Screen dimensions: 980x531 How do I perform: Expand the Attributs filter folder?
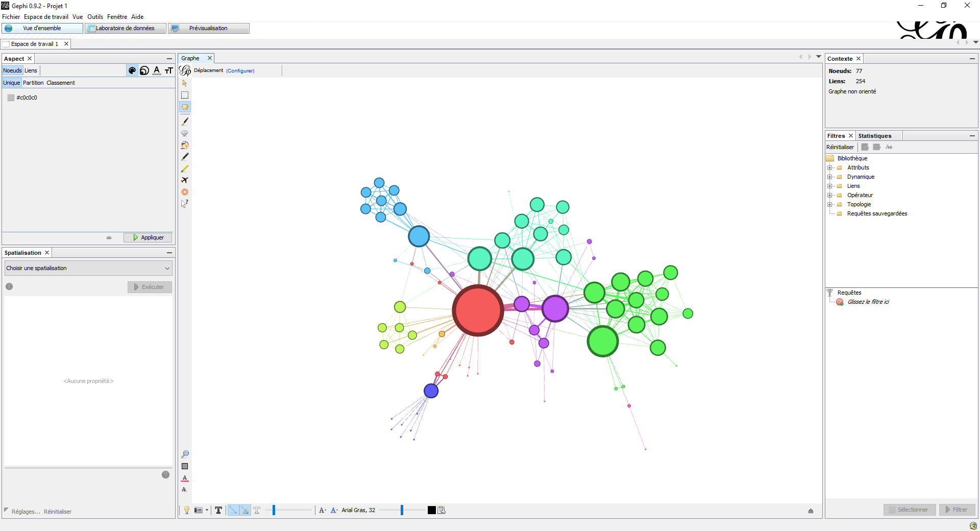(x=830, y=167)
